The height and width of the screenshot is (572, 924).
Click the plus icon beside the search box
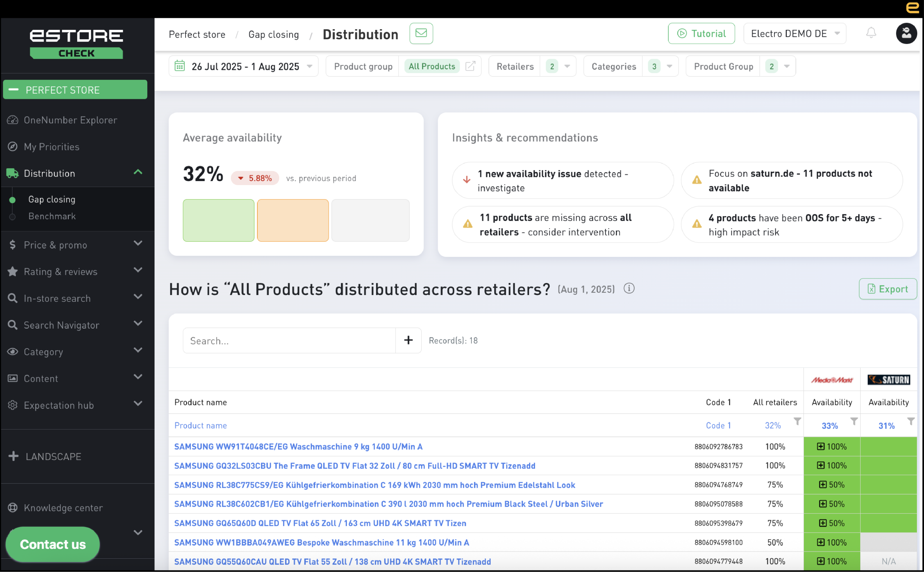(408, 340)
